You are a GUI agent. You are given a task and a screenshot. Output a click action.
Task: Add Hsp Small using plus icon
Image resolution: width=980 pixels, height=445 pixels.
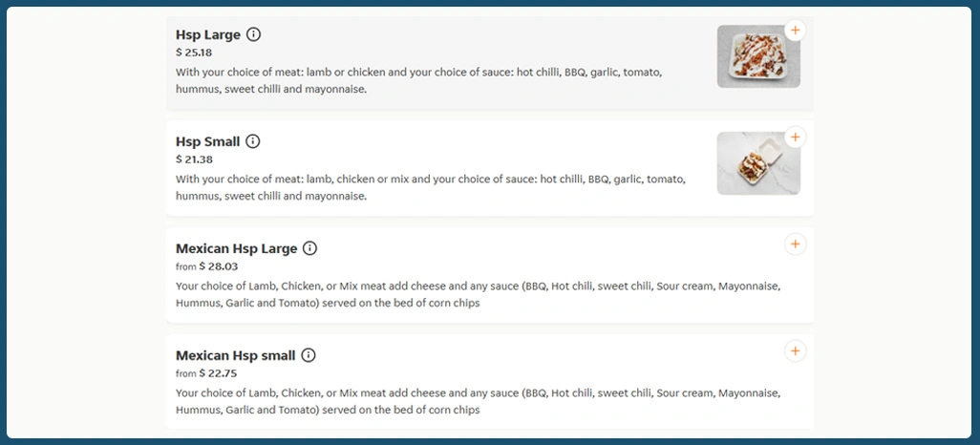795,138
